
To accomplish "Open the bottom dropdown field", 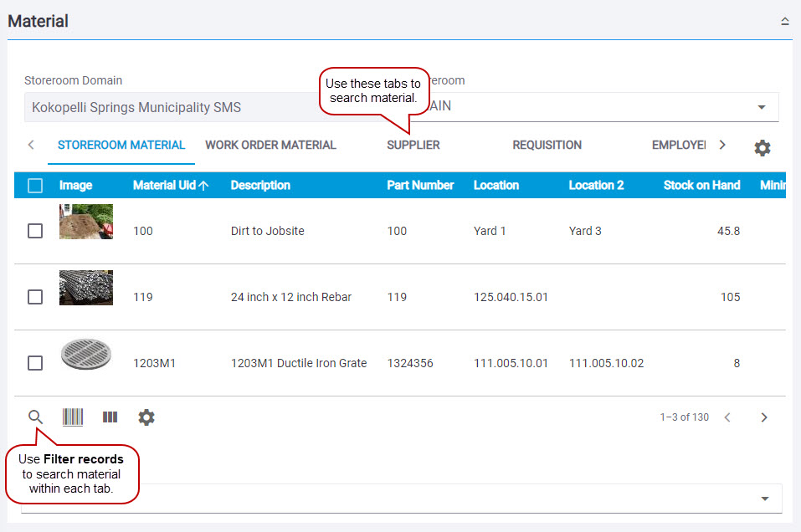I will pos(764,499).
